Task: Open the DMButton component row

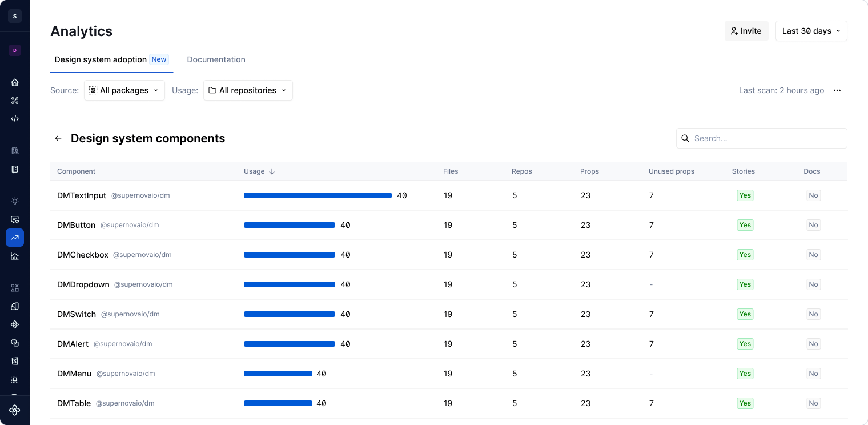Action: (x=449, y=225)
